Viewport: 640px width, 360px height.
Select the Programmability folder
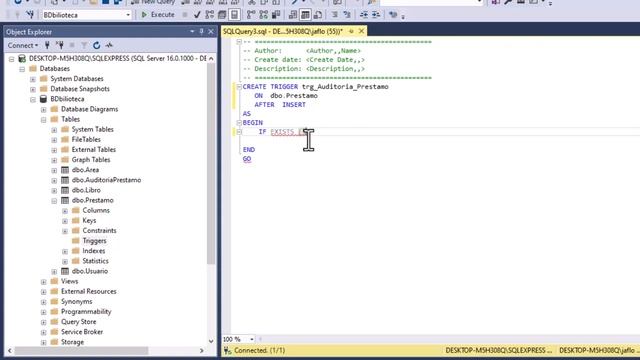tap(86, 311)
